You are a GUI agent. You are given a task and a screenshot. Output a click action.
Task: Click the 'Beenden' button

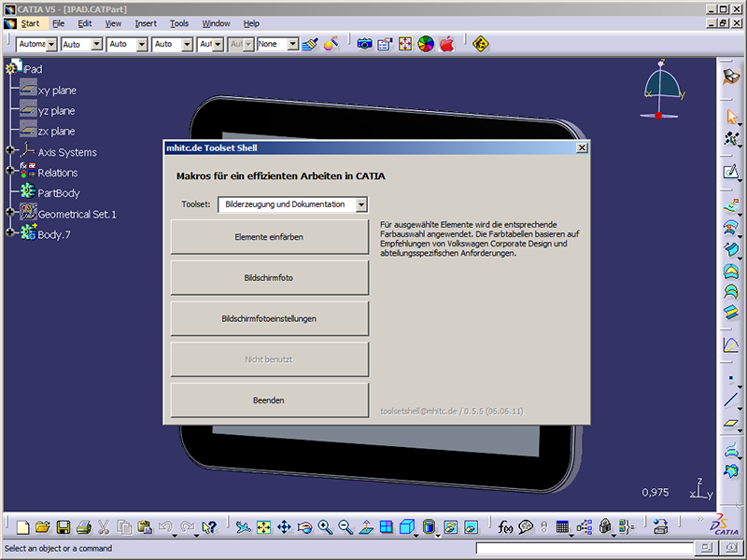pos(270,400)
